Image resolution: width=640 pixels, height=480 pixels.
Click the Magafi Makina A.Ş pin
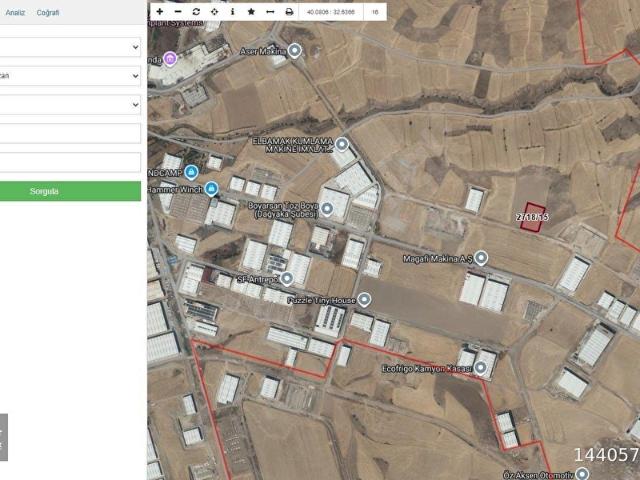click(x=481, y=258)
